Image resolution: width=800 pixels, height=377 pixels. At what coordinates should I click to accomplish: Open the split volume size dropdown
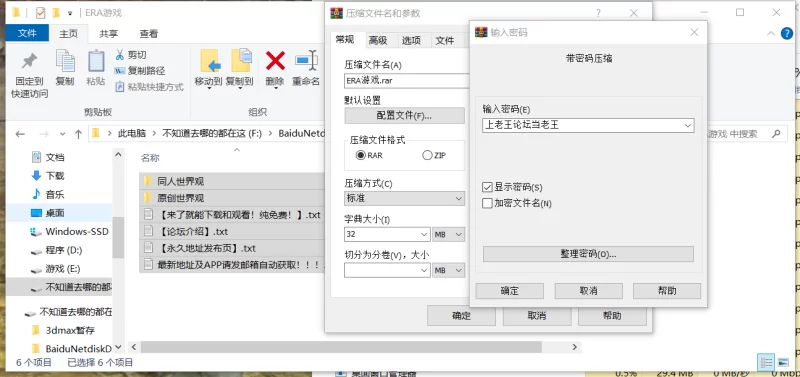424,271
